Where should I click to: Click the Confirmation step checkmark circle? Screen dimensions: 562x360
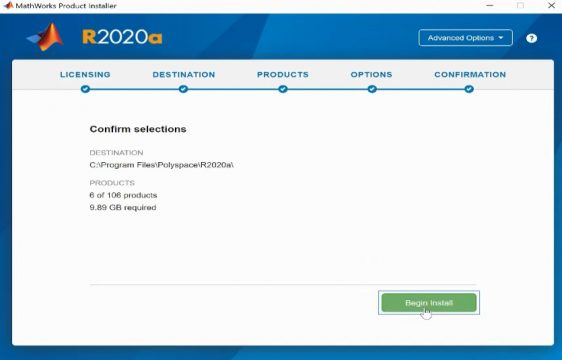[469, 89]
